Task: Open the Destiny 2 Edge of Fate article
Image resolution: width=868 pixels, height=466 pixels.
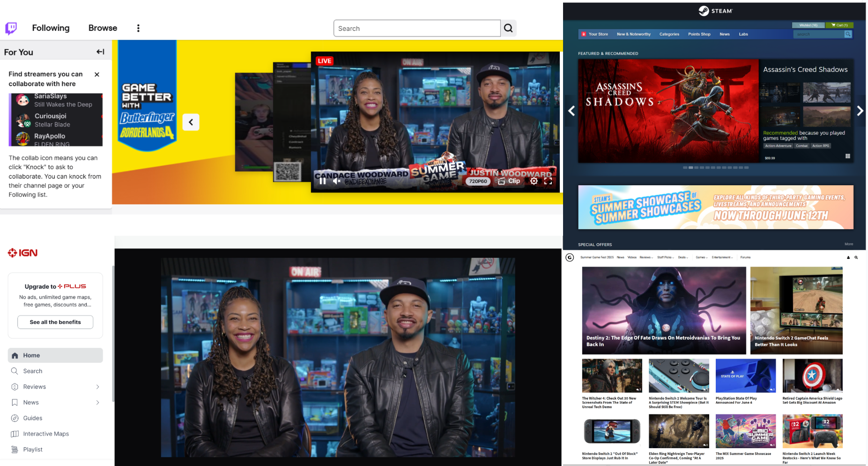Action: (x=664, y=310)
